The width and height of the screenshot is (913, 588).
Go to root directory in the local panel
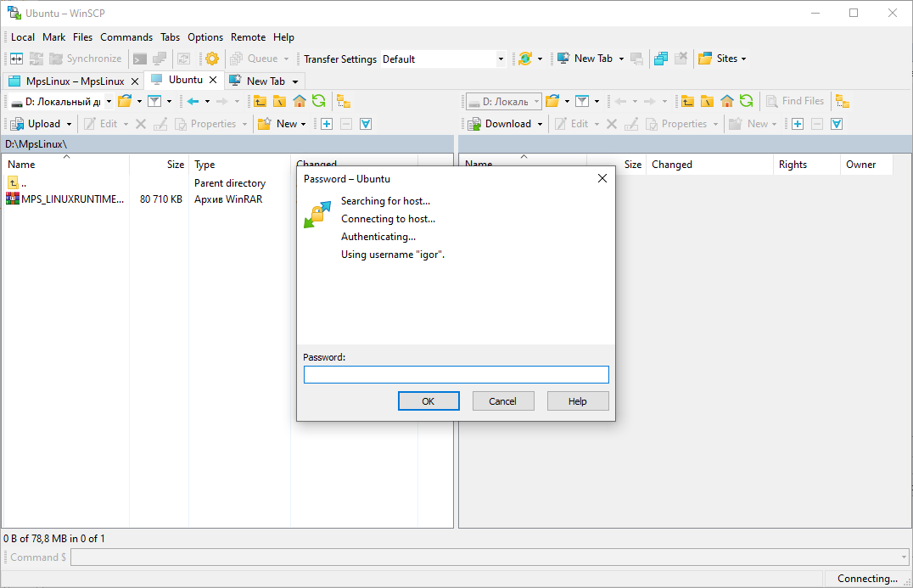pos(279,101)
